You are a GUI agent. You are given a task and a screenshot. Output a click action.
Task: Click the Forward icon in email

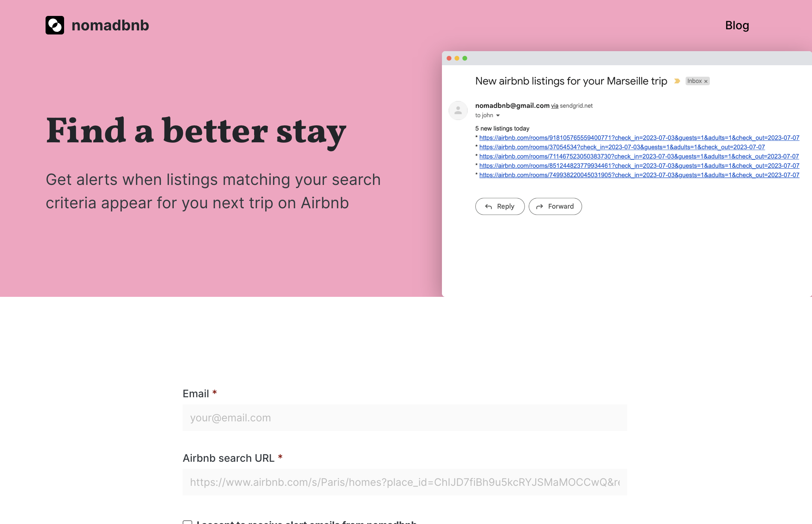pyautogui.click(x=539, y=206)
